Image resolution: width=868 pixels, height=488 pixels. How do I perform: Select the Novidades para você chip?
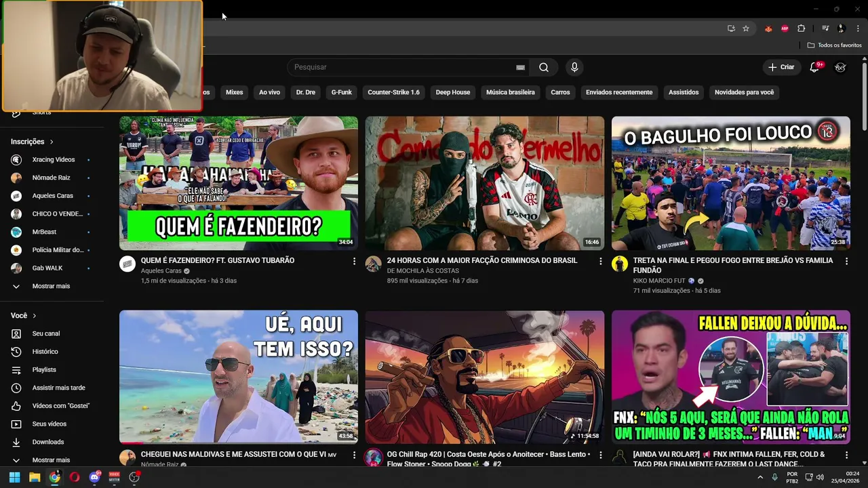tap(744, 92)
